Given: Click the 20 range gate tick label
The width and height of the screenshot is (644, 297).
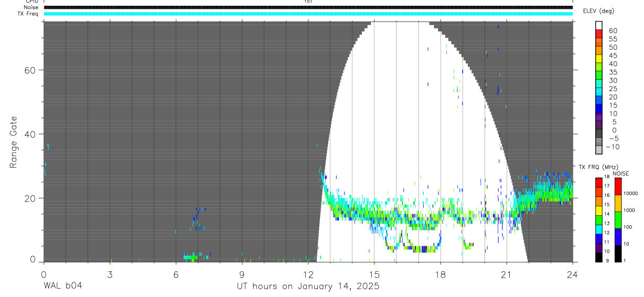Looking at the screenshot, I should coord(31,199).
